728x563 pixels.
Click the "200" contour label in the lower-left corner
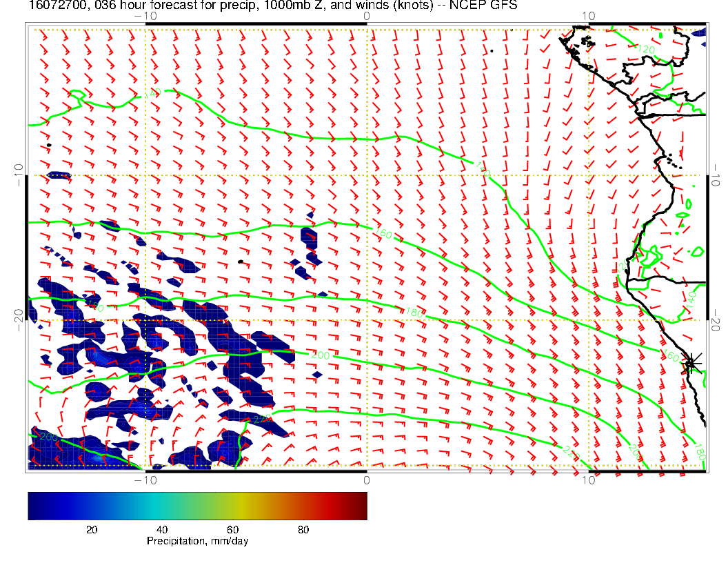[x=49, y=437]
